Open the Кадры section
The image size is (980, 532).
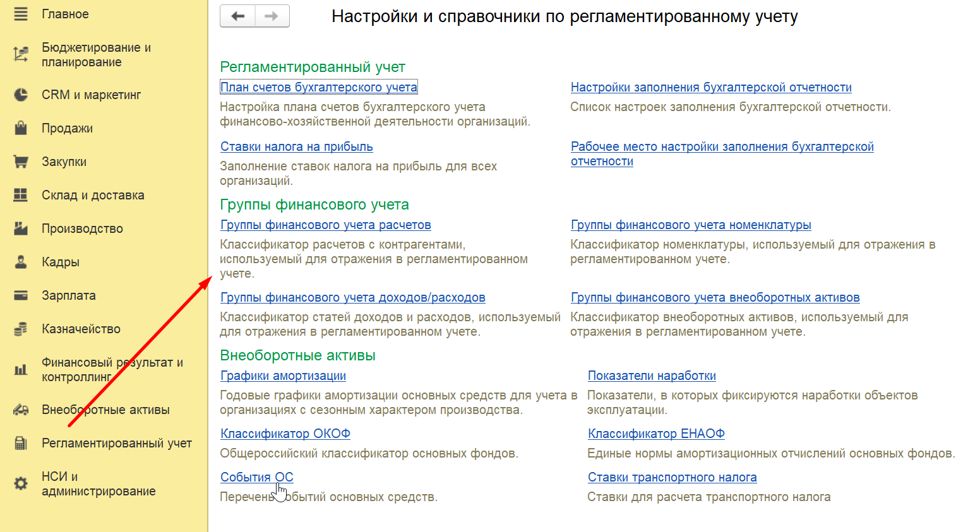[x=61, y=262]
